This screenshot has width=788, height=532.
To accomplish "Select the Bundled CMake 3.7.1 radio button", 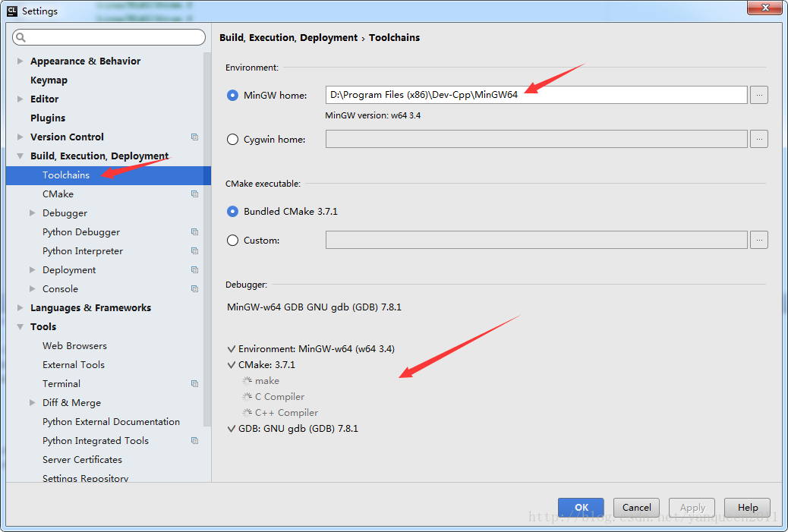I will [232, 212].
